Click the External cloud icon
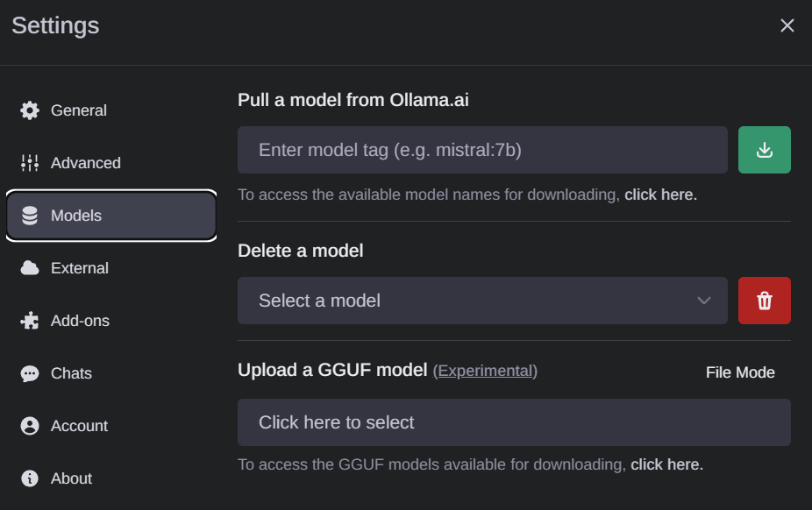Screen dimensions: 812x510 [x=30, y=268]
